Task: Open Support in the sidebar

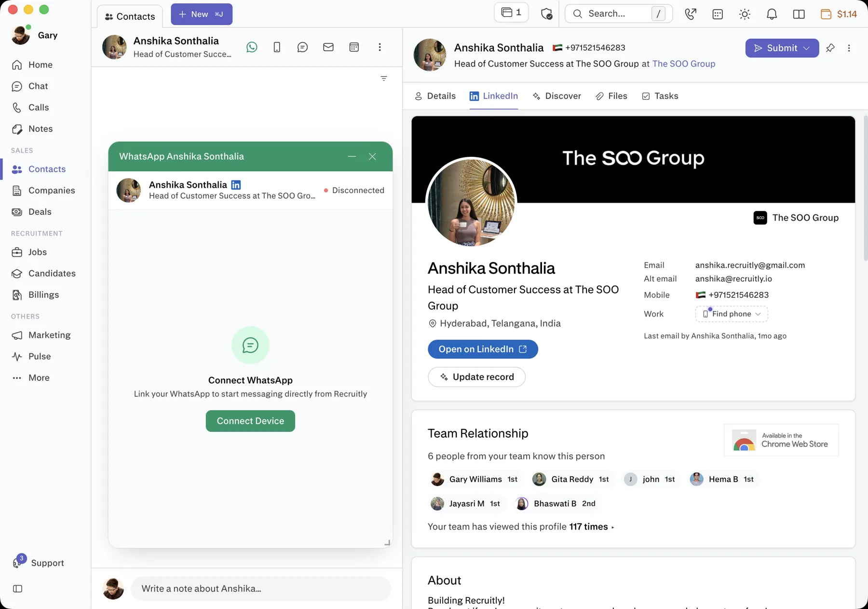Action: (39, 563)
